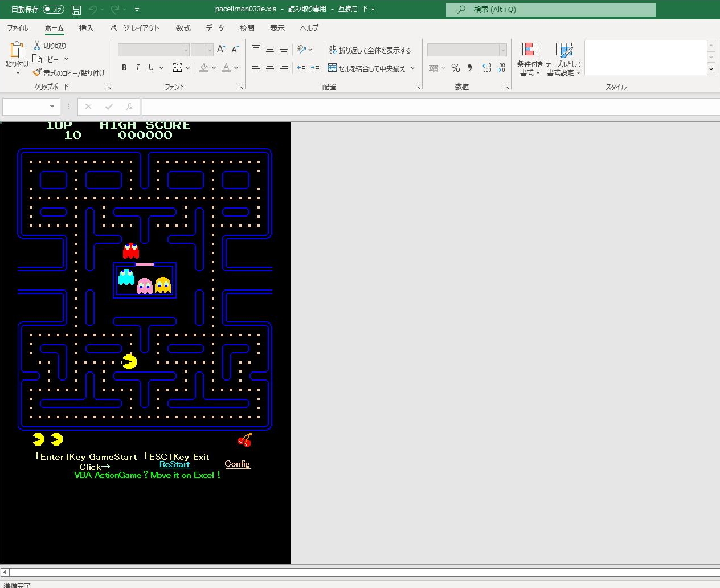Click increase decimal icon

[487, 68]
